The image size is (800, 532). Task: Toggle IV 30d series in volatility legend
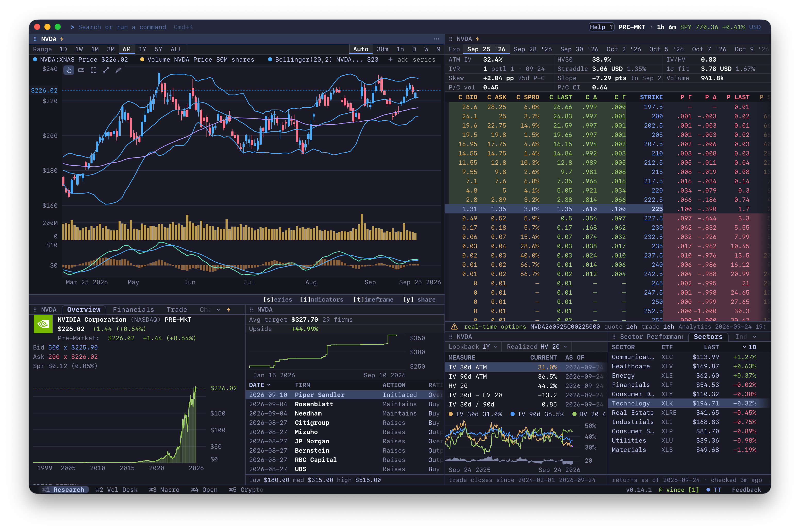[475, 414]
